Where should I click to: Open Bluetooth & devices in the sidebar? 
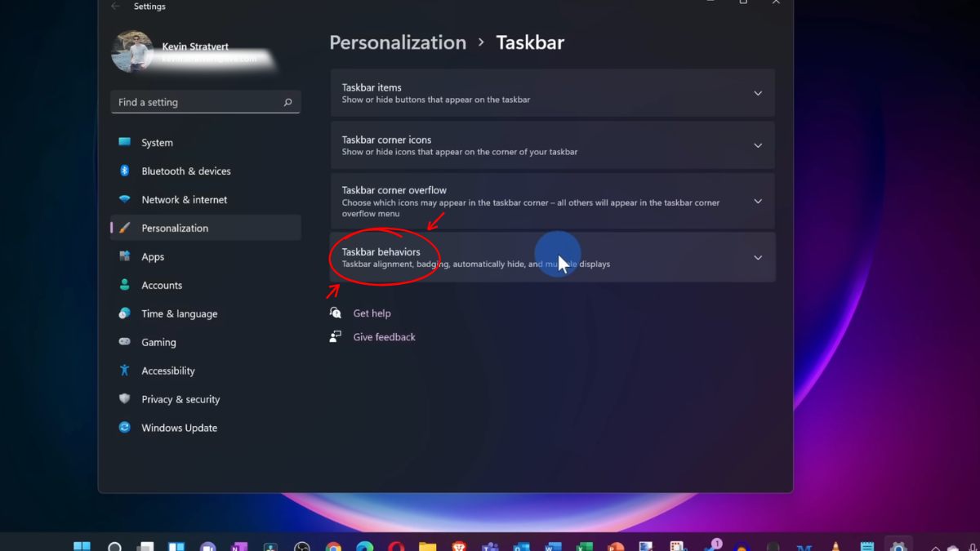coord(206,171)
